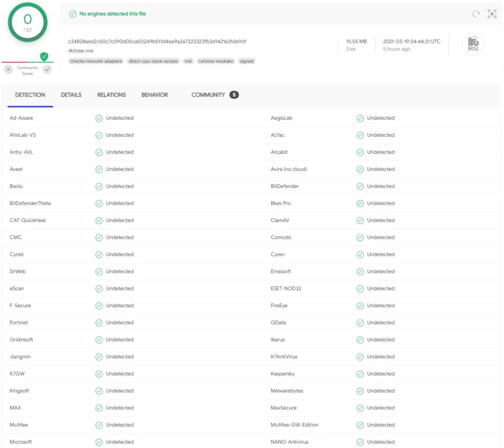Select the runtime-modules tag

pyautogui.click(x=216, y=61)
